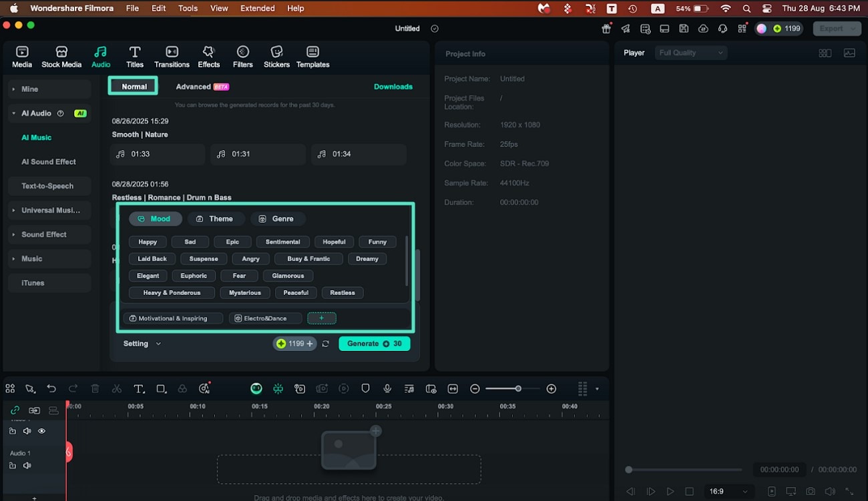
Task: Select AI Sound Effect in sidebar
Action: pos(49,162)
